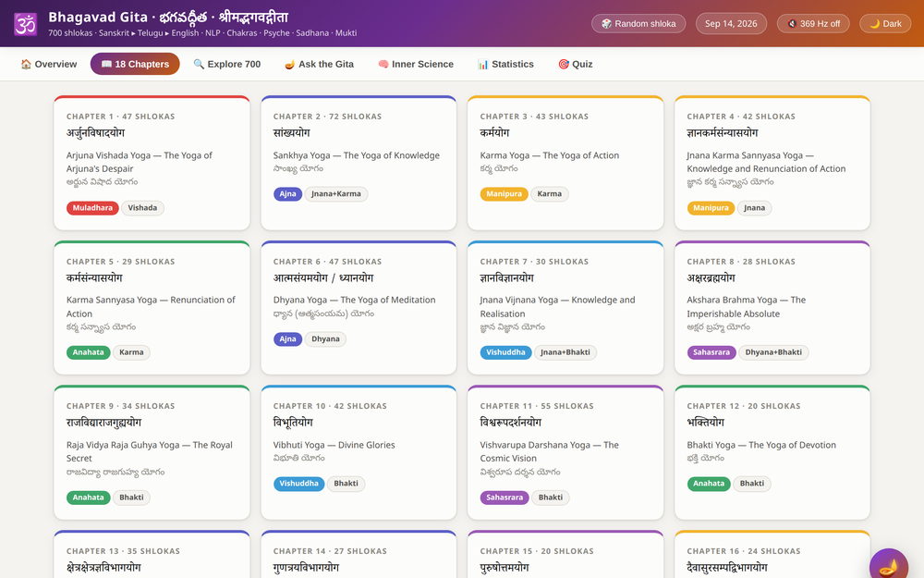Click the Muladhara chakra tag

(x=92, y=207)
